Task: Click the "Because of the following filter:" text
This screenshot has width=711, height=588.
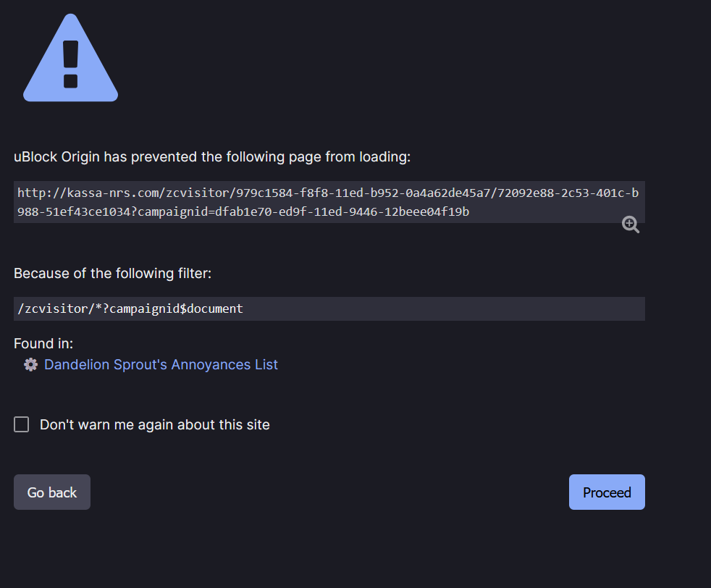Action: [x=112, y=274]
